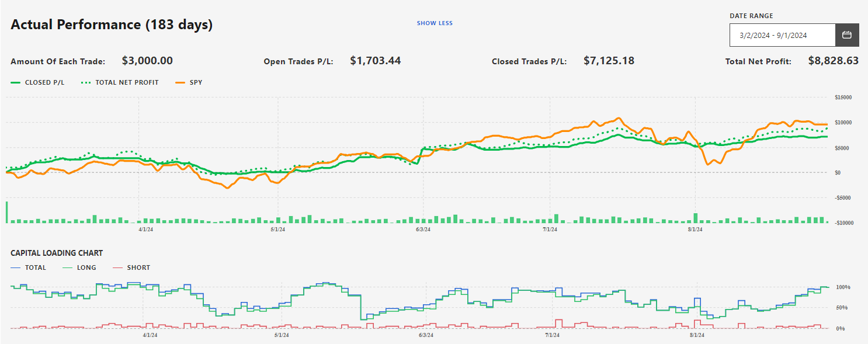Toggle the TOTAL NET PROFIT legend series

click(119, 83)
